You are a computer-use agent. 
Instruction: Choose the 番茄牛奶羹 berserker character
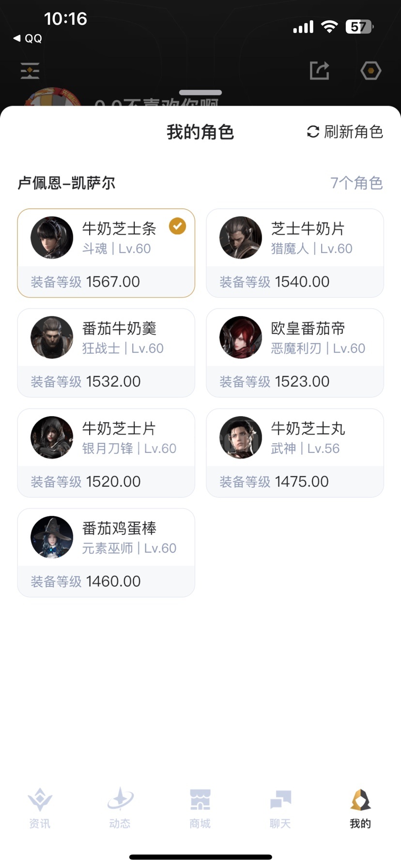(106, 353)
